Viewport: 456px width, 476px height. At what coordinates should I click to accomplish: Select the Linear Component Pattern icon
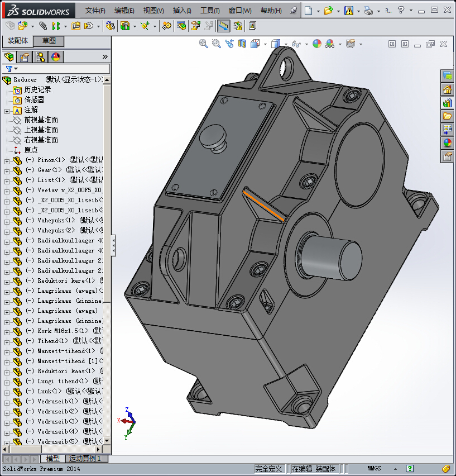[x=56, y=26]
